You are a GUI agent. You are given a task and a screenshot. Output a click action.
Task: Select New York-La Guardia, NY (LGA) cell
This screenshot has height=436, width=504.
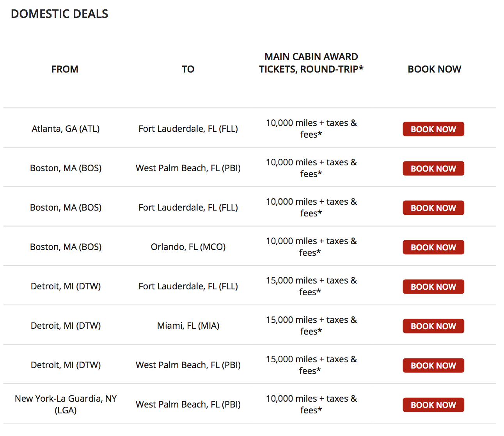(66, 404)
